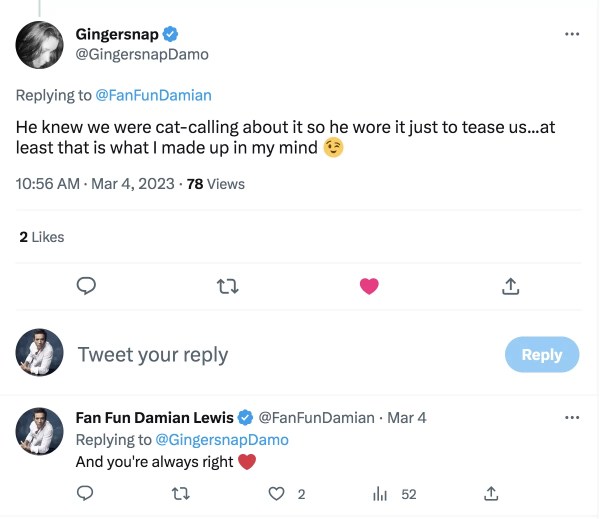Viewport: 600px width, 519px height.
Task: Open tweet timestamp 10:56 AM Mar 4, 2023
Action: pyautogui.click(x=94, y=184)
